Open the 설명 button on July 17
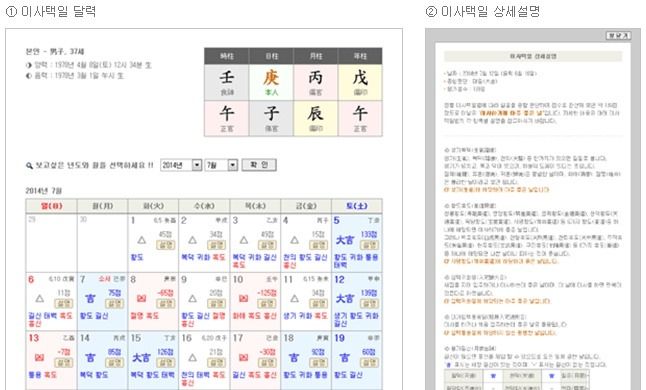 point(267,362)
